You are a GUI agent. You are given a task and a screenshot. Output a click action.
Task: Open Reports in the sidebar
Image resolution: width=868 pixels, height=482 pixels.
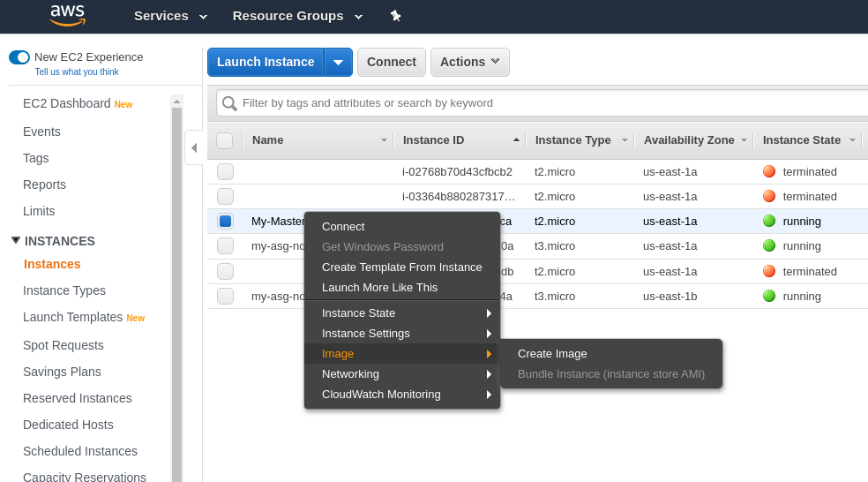point(44,185)
